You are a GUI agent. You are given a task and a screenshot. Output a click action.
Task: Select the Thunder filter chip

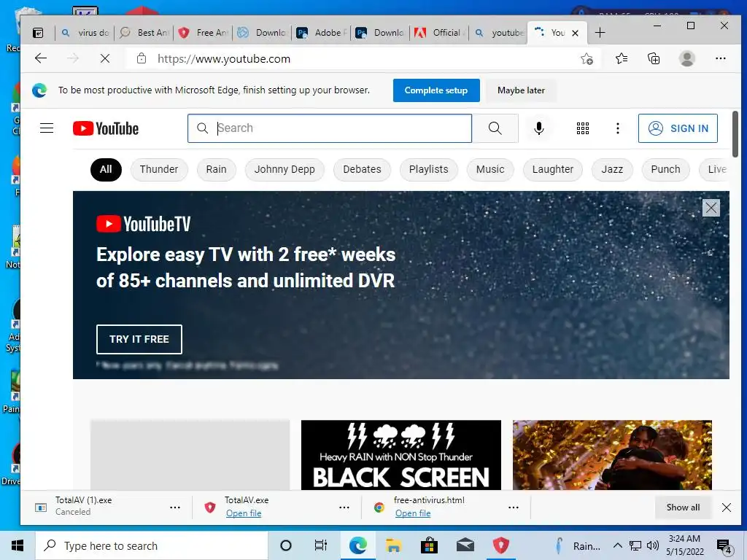[158, 169]
